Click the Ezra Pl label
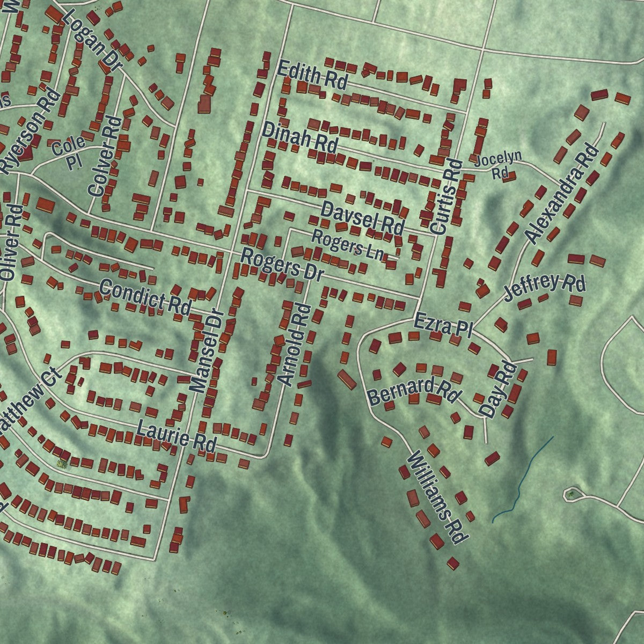 [443, 326]
